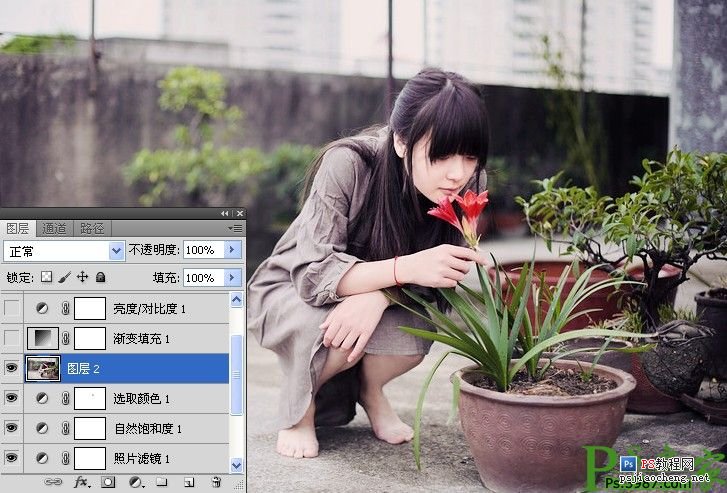Open the 填充 slider arrow
The image size is (727, 493).
point(233,277)
